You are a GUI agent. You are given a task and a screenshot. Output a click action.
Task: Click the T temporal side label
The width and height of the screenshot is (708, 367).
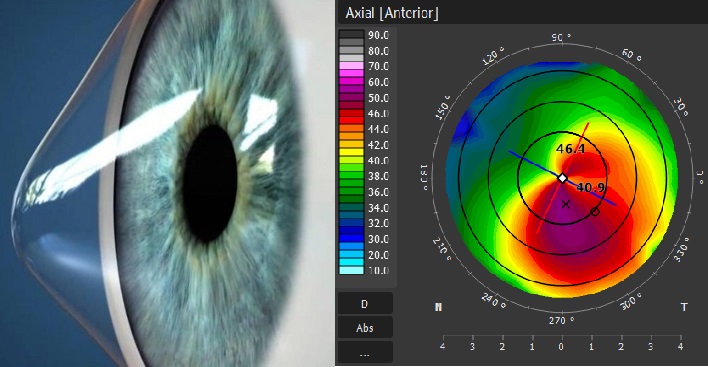684,307
